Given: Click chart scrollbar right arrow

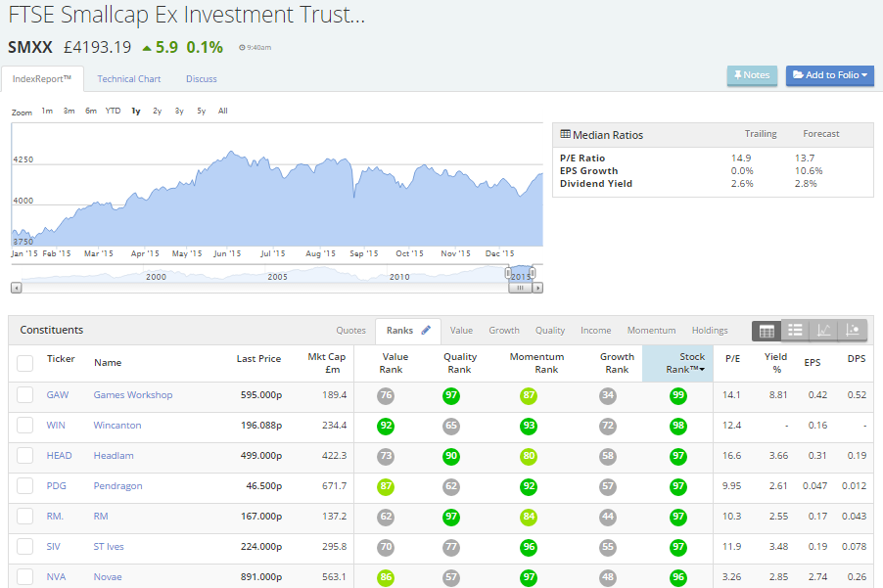Looking at the screenshot, I should pyautogui.click(x=537, y=288).
